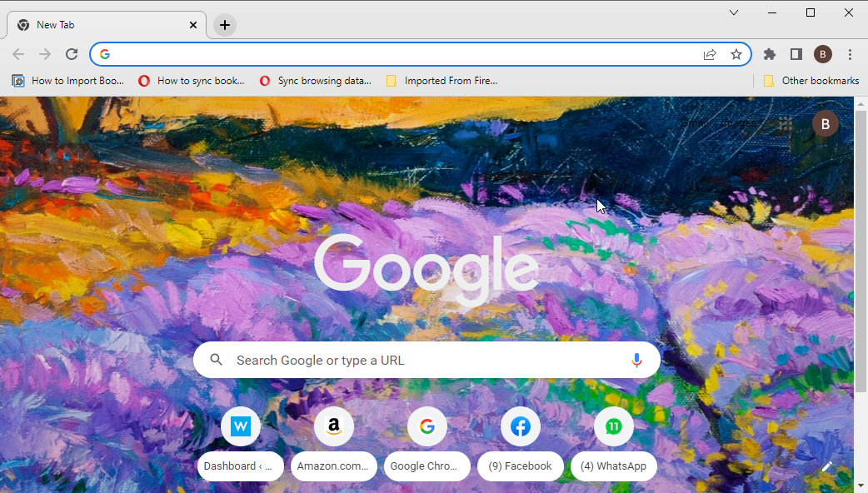
Task: Open the Google Chrome shortcut icon
Action: pos(427,426)
